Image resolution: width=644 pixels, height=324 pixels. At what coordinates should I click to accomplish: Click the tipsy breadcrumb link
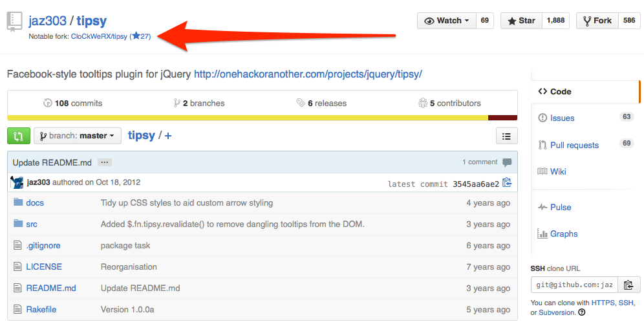coord(142,136)
